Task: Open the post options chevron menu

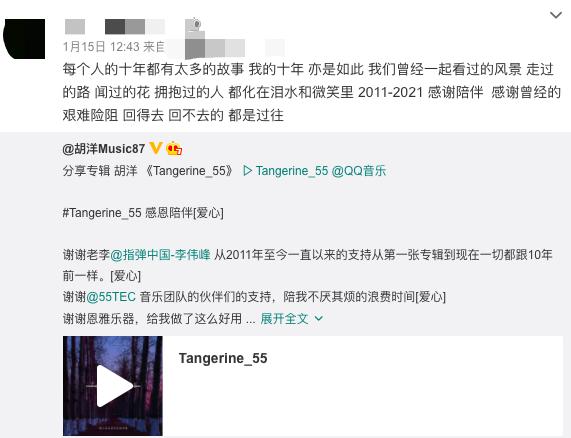Action: click(556, 15)
